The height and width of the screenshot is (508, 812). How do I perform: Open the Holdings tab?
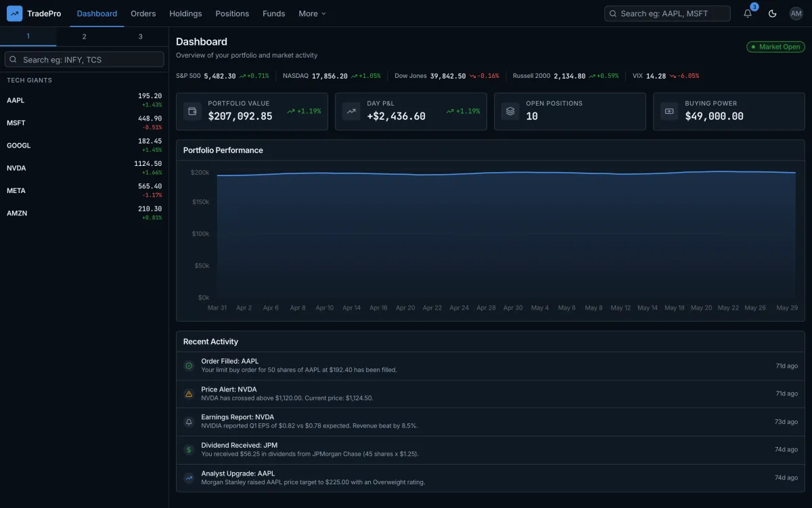click(185, 14)
